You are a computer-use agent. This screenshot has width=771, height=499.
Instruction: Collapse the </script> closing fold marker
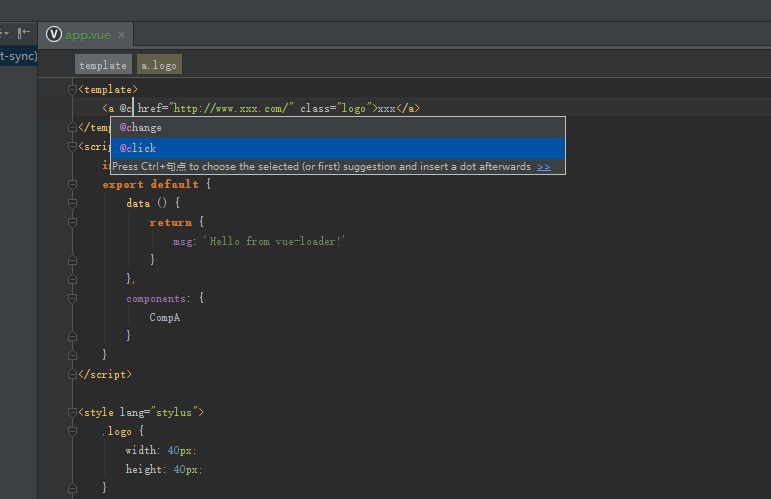pos(72,375)
